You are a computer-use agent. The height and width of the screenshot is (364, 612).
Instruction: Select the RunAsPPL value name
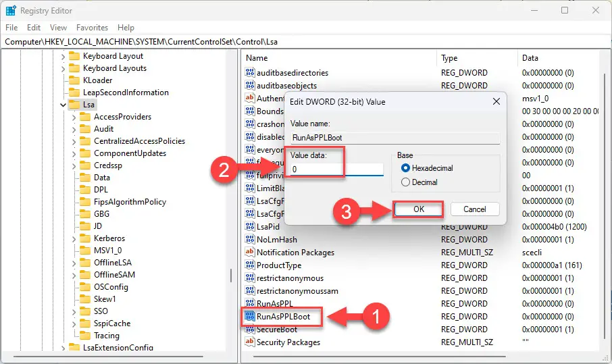[275, 303]
